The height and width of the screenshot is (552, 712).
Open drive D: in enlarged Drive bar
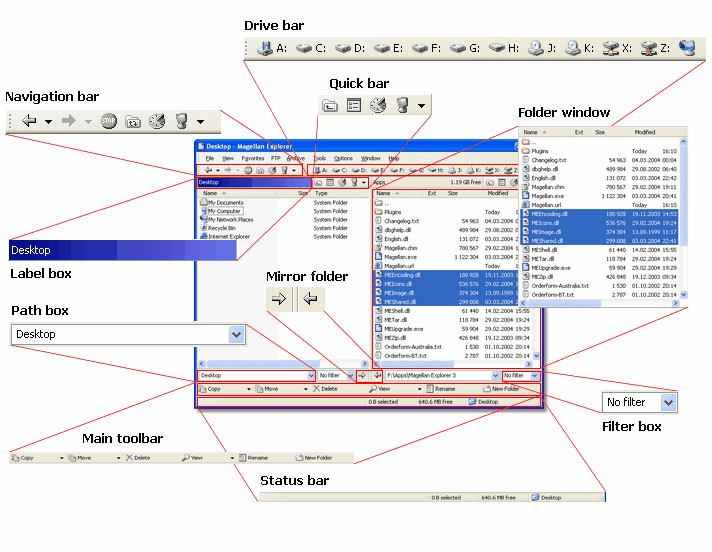(x=350, y=48)
